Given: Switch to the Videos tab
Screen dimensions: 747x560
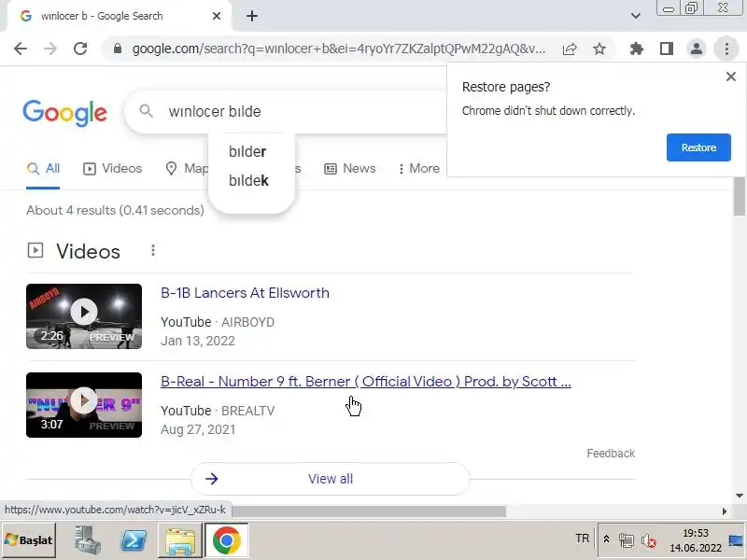Looking at the screenshot, I should tap(112, 169).
